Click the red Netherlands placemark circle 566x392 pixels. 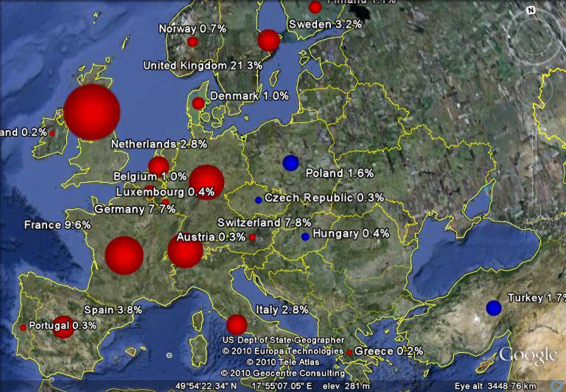pyautogui.click(x=159, y=167)
